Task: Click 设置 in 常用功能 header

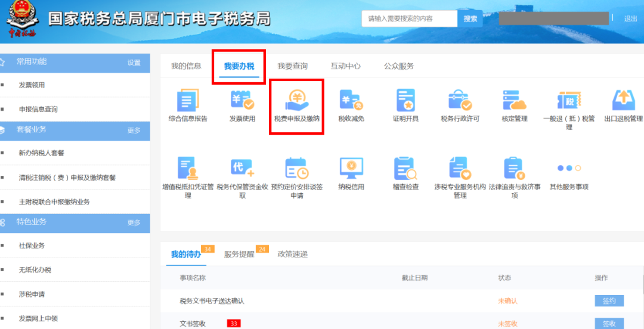Action: pyautogui.click(x=134, y=63)
